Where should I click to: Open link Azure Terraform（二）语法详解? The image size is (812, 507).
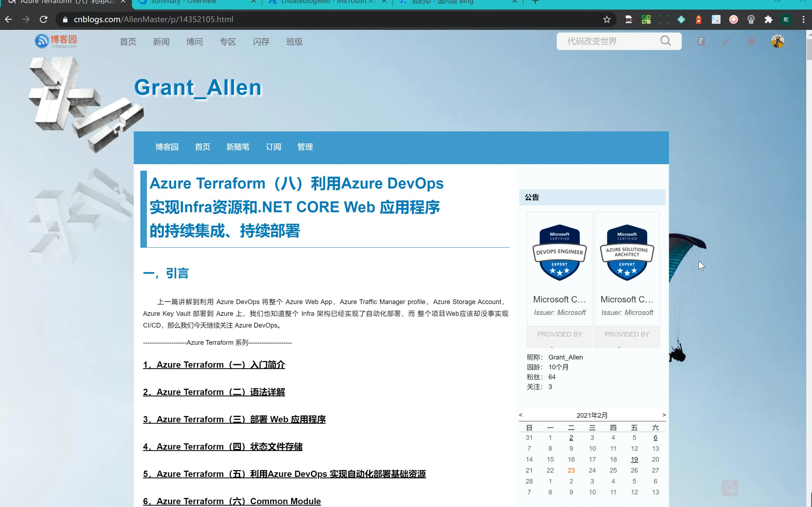tap(214, 392)
